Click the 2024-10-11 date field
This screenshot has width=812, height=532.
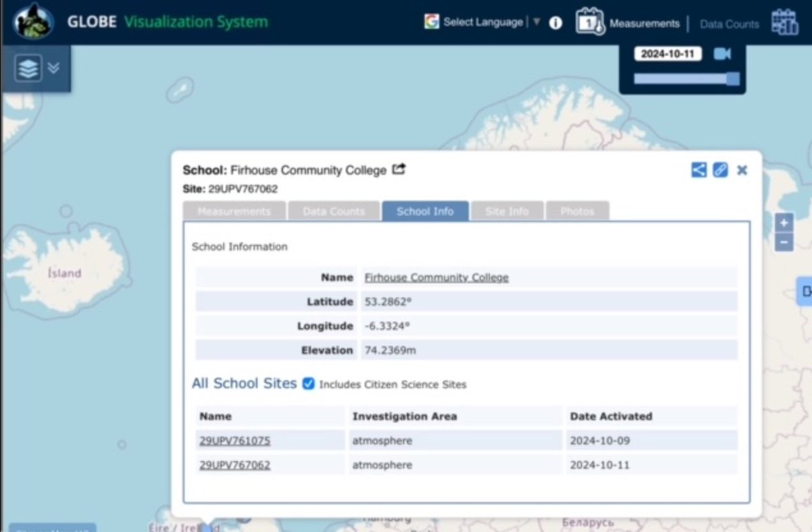[668, 54]
